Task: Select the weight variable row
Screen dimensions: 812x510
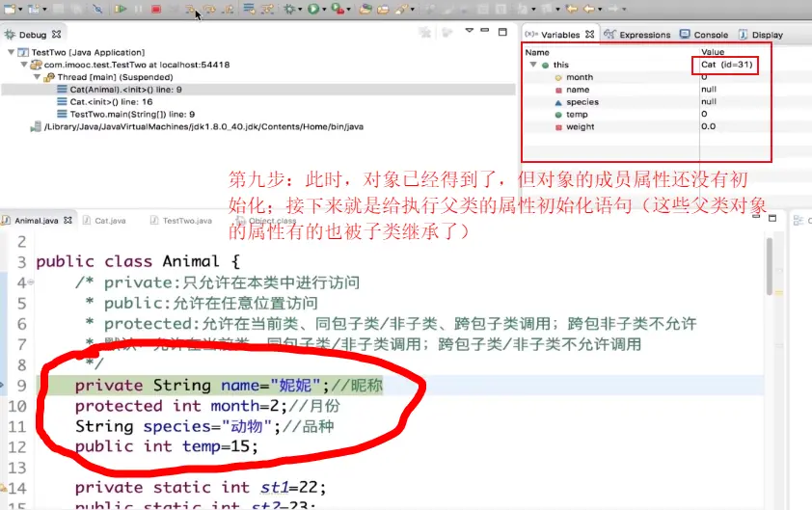Action: pos(580,127)
